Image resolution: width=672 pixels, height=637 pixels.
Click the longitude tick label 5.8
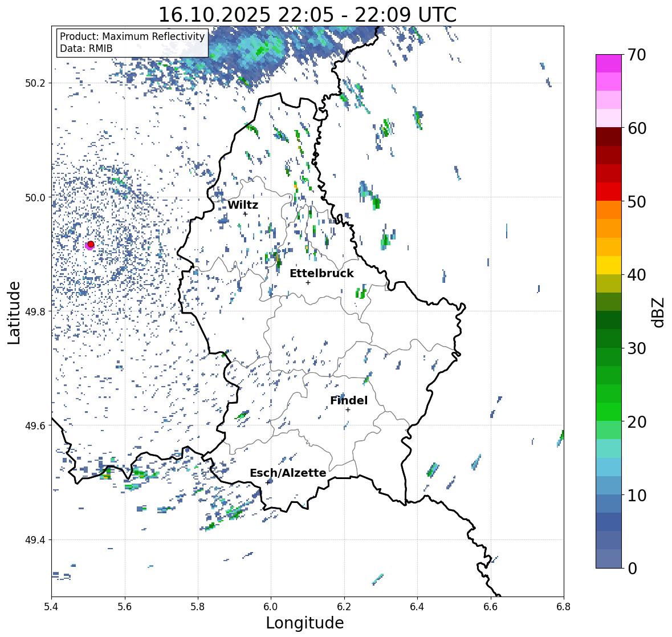(198, 607)
